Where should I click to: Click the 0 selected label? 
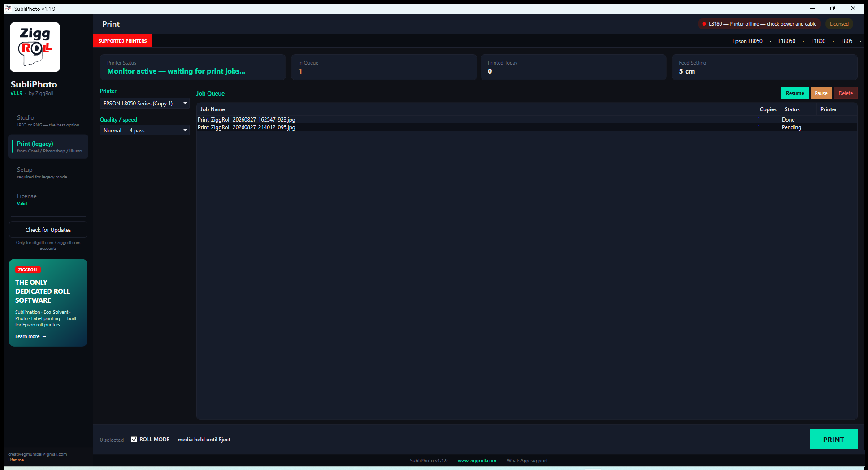(112, 440)
